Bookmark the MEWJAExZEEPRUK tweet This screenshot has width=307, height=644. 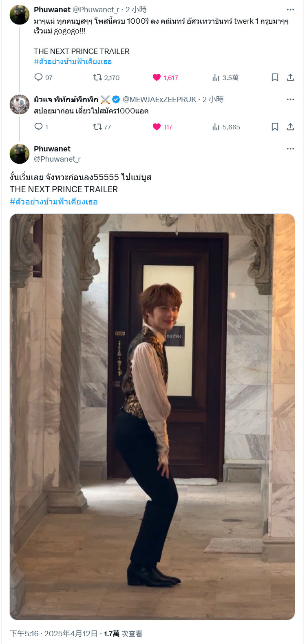click(275, 127)
